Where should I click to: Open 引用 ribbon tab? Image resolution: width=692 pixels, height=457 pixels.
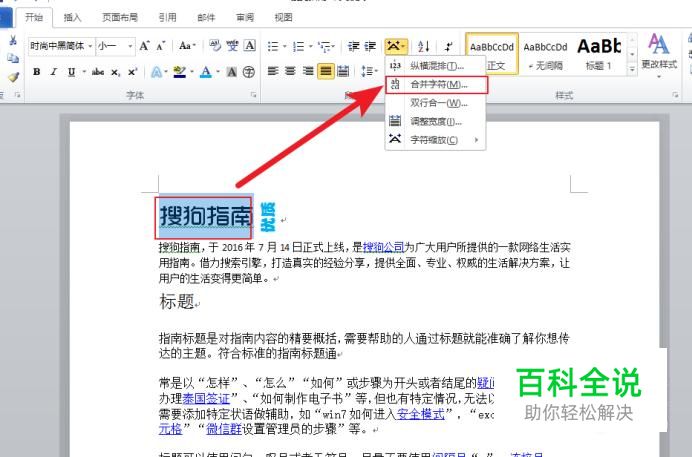click(168, 17)
